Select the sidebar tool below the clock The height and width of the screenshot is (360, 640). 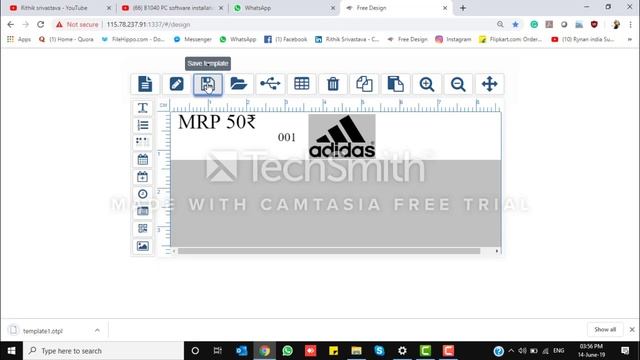[142, 211]
